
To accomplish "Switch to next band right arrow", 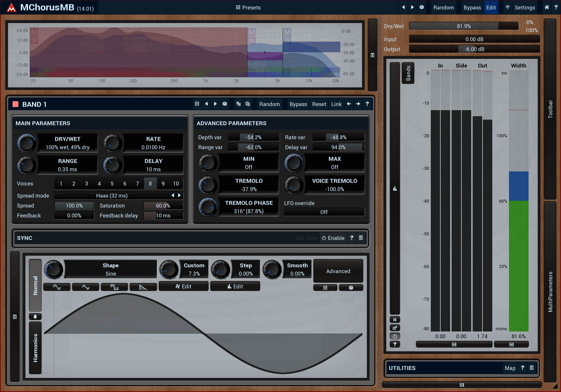I will (358, 104).
